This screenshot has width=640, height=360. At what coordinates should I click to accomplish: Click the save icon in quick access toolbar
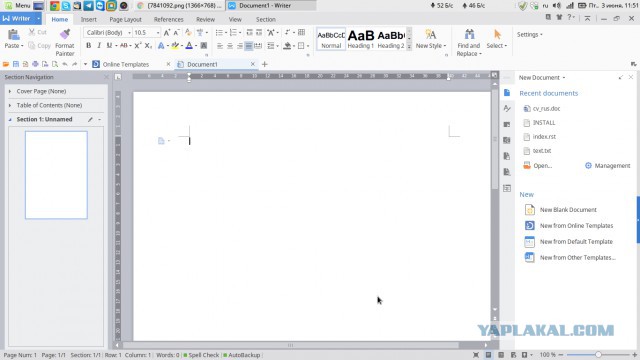tap(16, 64)
